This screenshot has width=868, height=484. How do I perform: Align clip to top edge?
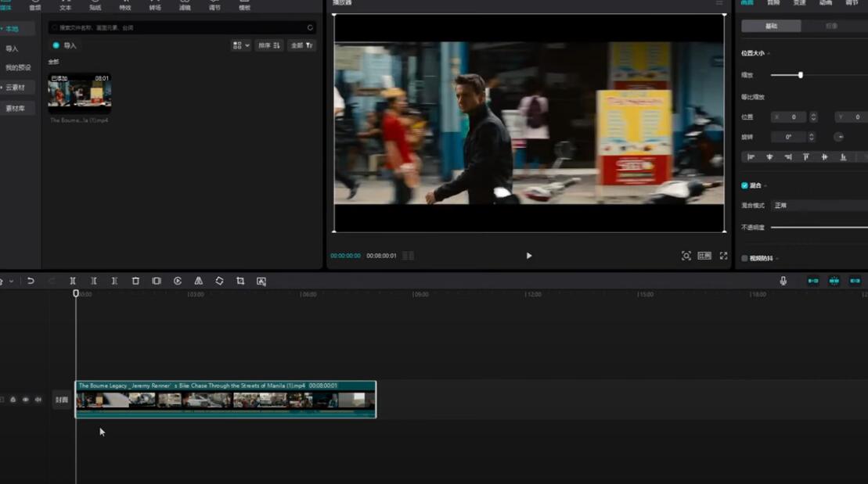pos(806,157)
